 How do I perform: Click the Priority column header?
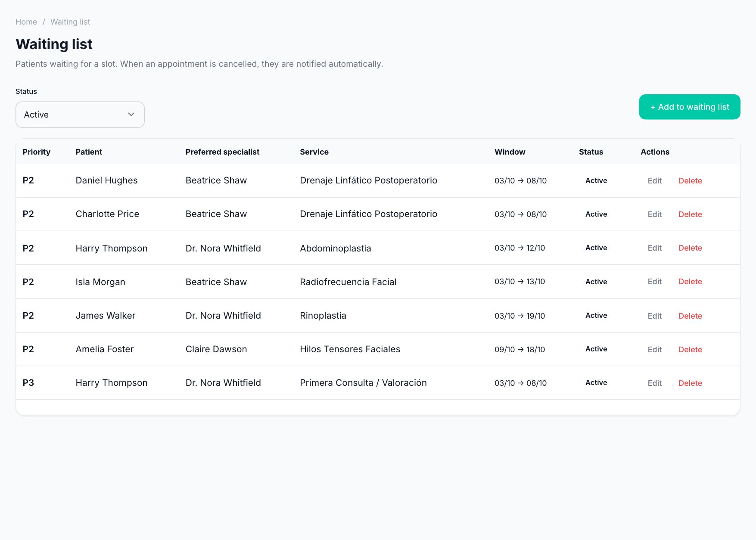[37, 152]
